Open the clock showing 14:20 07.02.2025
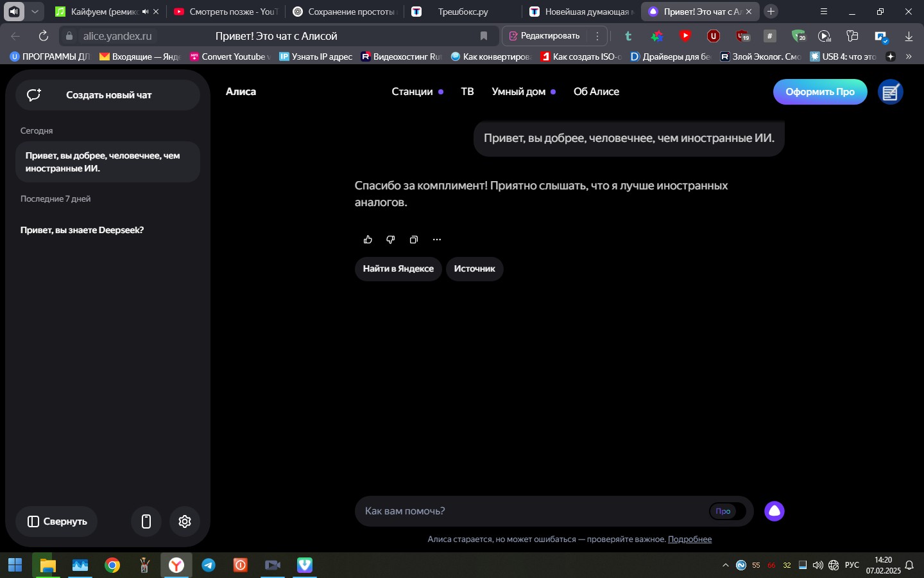Screen dimensions: 924x578 [884, 565]
